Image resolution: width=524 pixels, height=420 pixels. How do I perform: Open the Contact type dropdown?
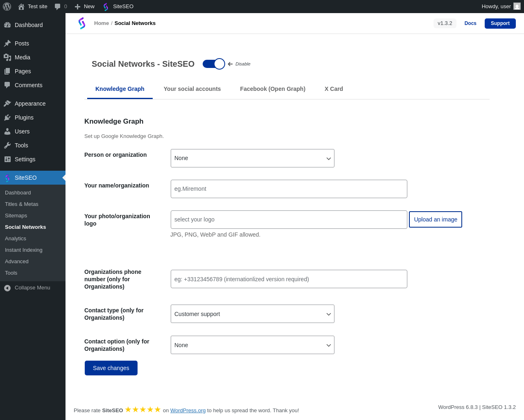tap(252, 314)
